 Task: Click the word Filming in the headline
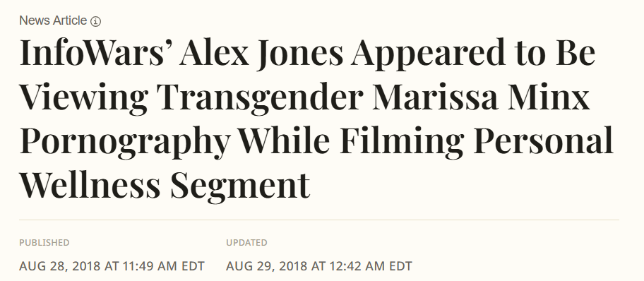tap(402, 143)
